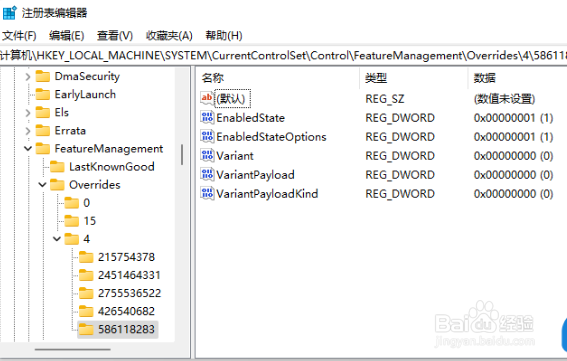Click the Variant DWORD icon

tap(207, 156)
